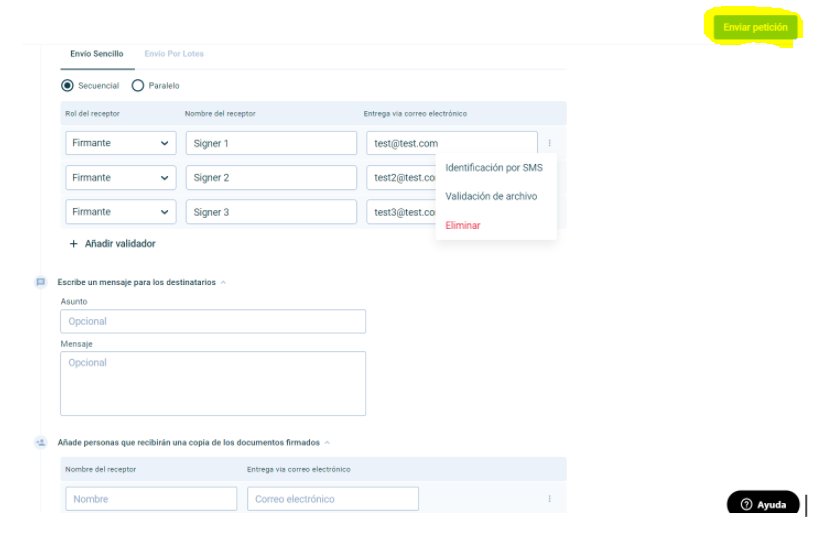Click the Asunto input field

pos(213,321)
